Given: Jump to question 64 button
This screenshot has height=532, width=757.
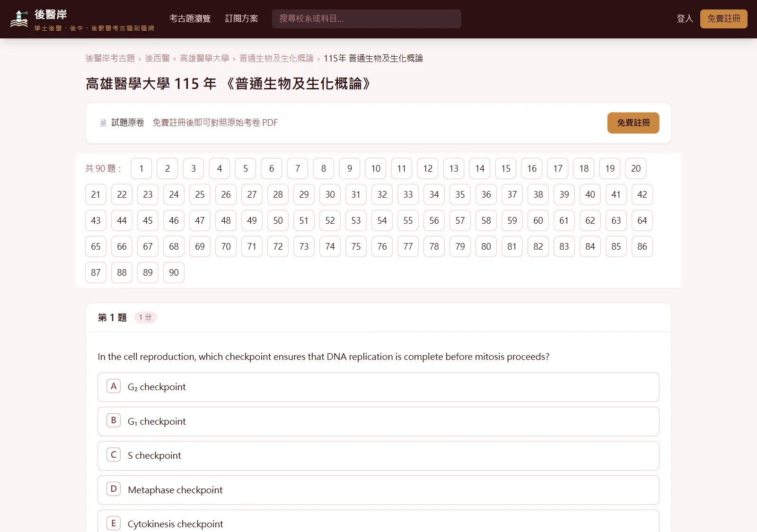Looking at the screenshot, I should tap(642, 220).
